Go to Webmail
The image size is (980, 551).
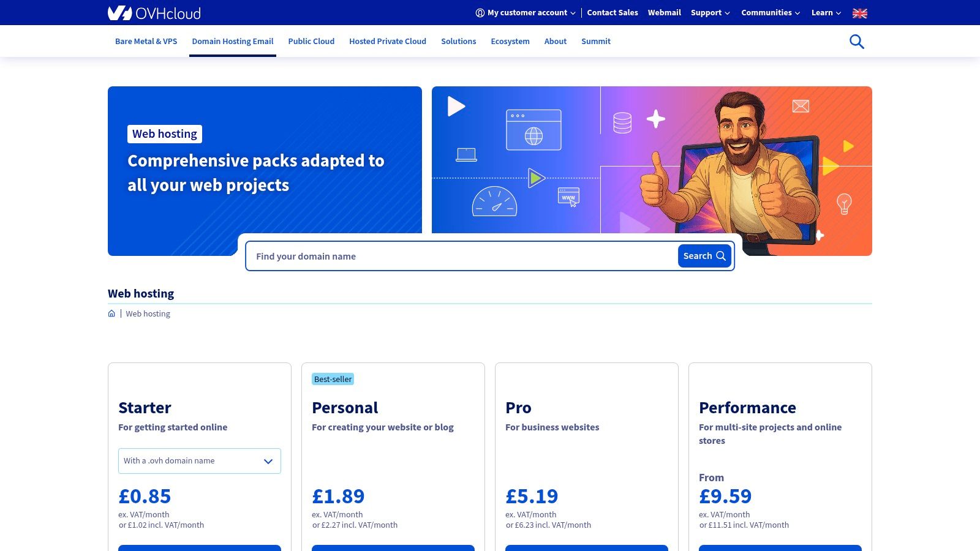coord(665,13)
